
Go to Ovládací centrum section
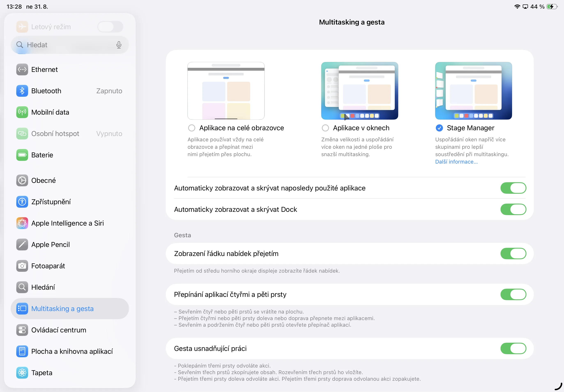(x=59, y=330)
